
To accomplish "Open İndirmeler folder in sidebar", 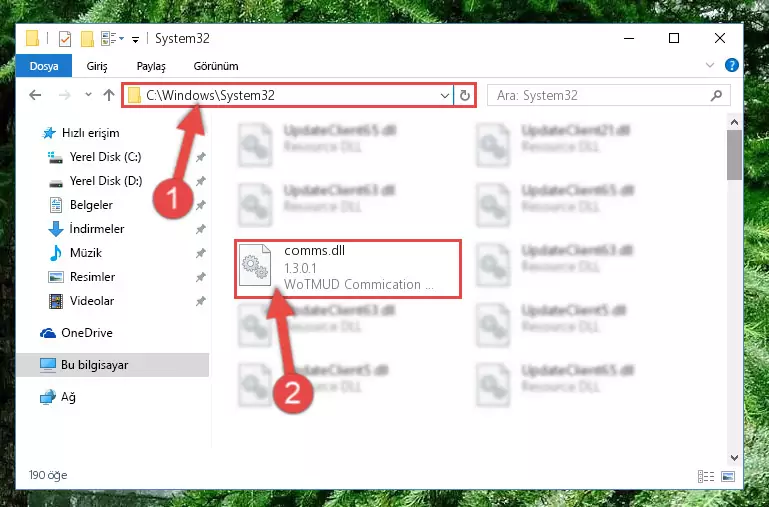I will click(x=97, y=229).
